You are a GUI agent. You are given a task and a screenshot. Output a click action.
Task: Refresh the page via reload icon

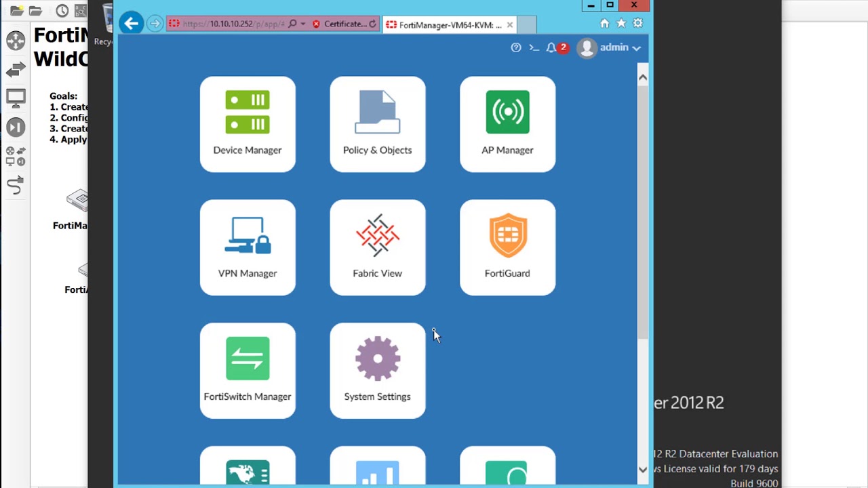point(372,24)
